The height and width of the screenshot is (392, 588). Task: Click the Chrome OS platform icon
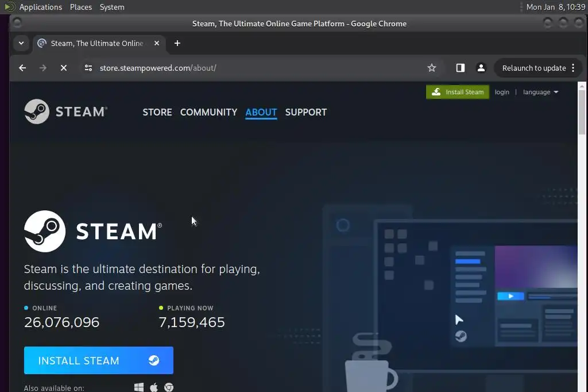click(169, 387)
